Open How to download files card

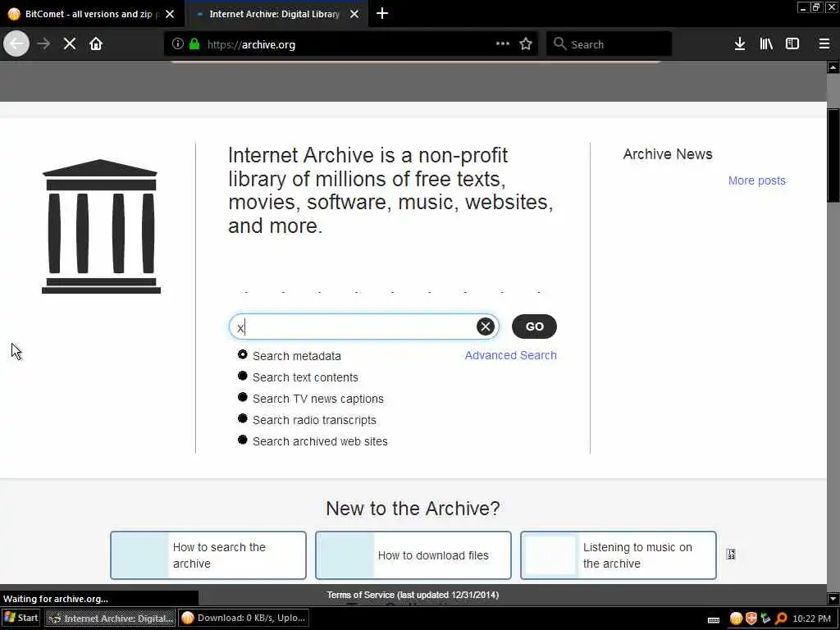[413, 555]
